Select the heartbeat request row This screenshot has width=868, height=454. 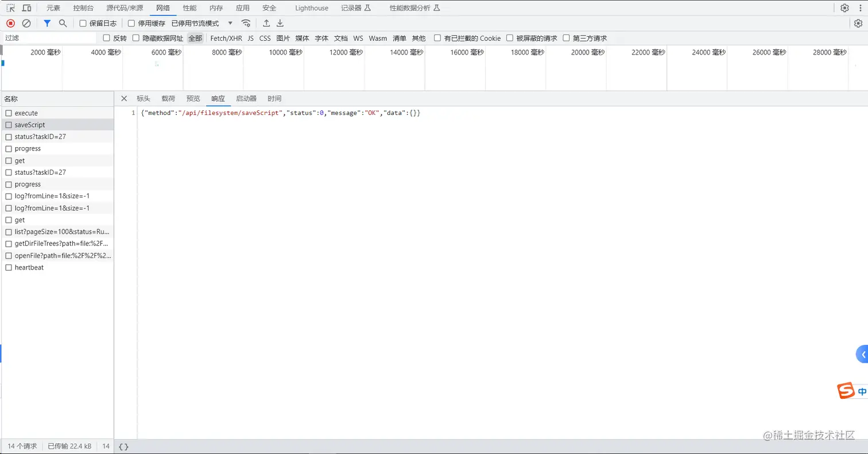(57, 267)
